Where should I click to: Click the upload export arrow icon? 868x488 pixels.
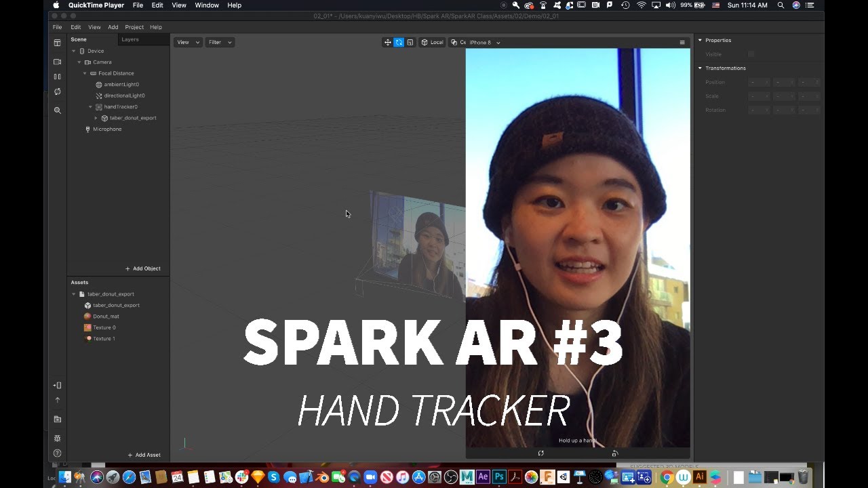point(58,400)
